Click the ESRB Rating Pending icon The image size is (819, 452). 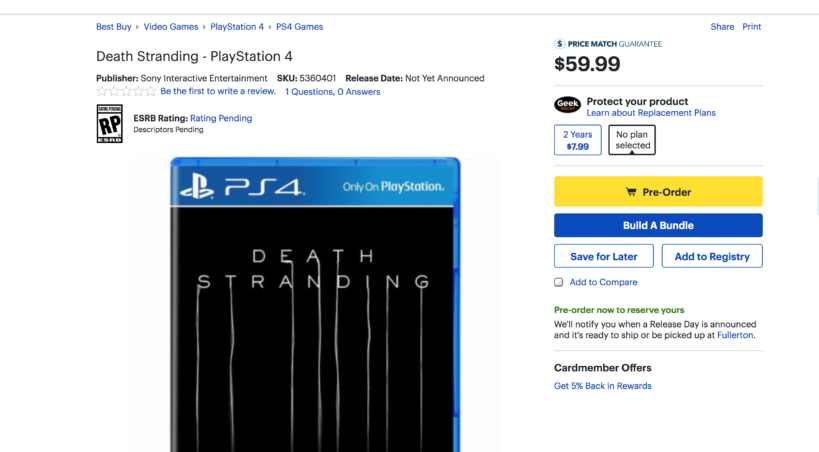point(109,124)
